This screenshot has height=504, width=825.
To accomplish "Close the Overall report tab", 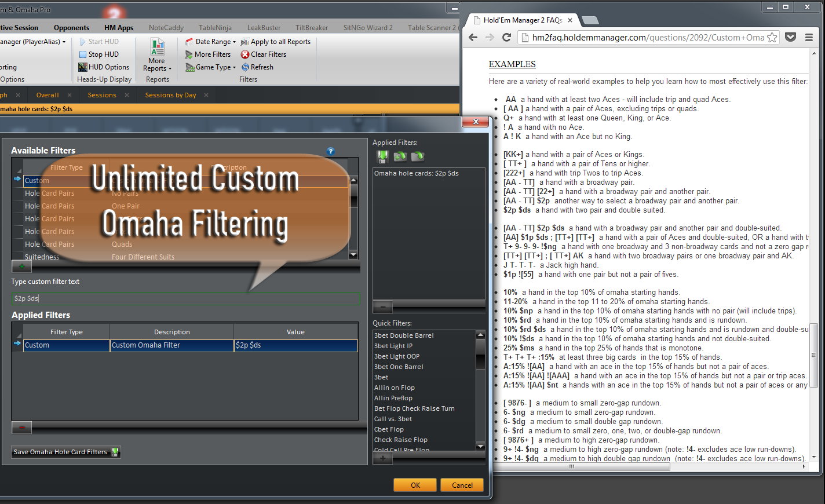I will click(x=70, y=95).
